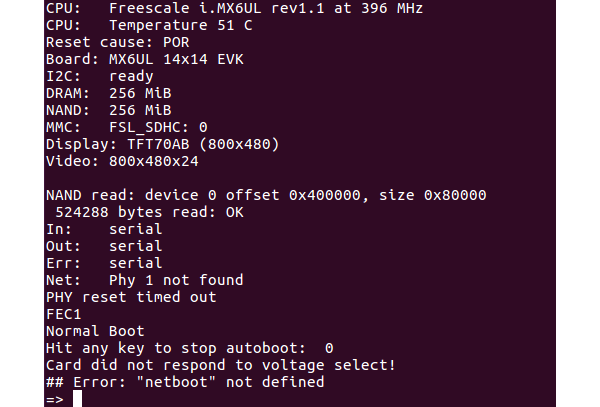600x407 pixels.
Task: Click the "MMC: FSL_SDHC: 0" line
Action: 126,127
